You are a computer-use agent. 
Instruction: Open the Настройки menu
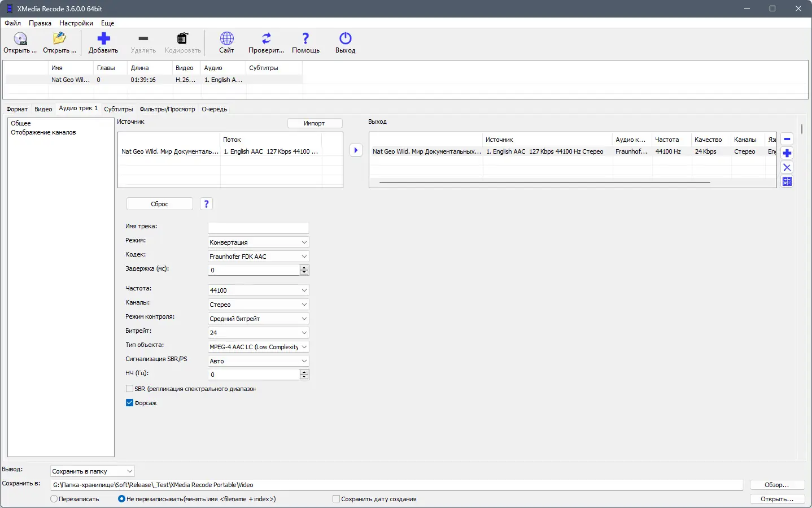pyautogui.click(x=76, y=23)
